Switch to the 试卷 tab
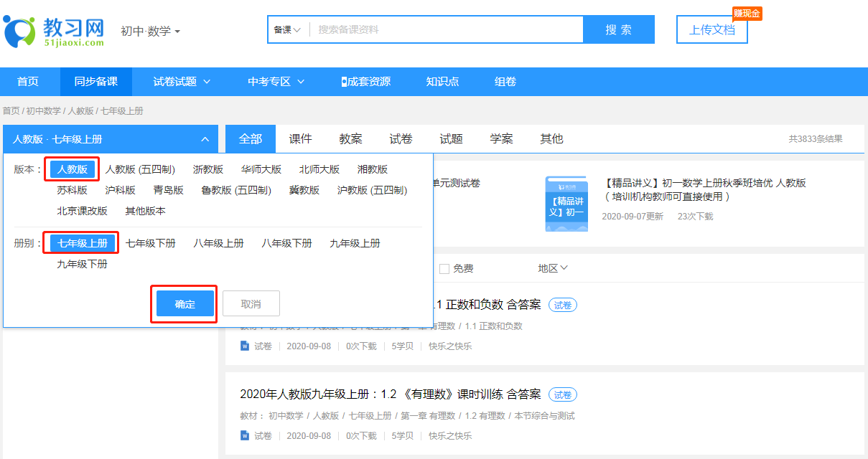This screenshot has height=459, width=868. (x=401, y=139)
